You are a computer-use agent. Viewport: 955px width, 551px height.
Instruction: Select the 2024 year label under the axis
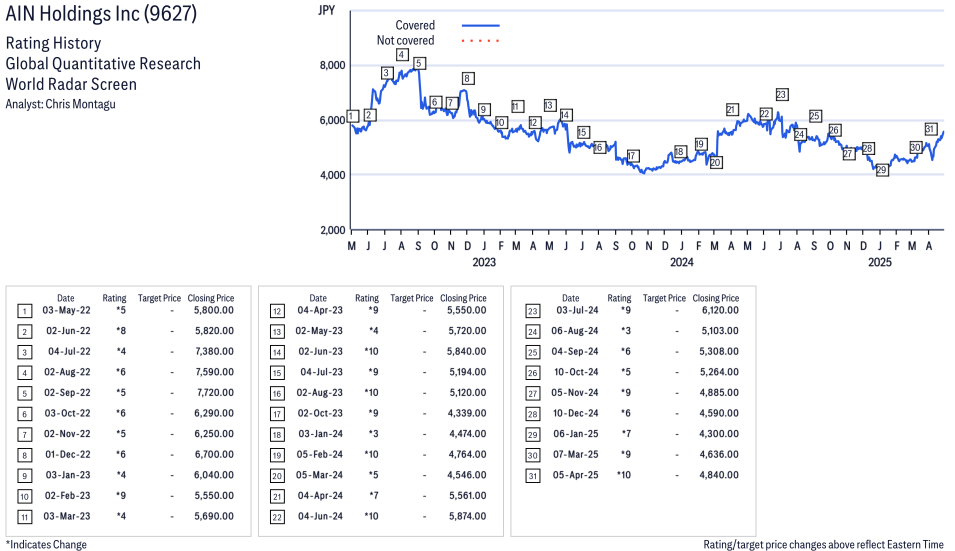(682, 262)
